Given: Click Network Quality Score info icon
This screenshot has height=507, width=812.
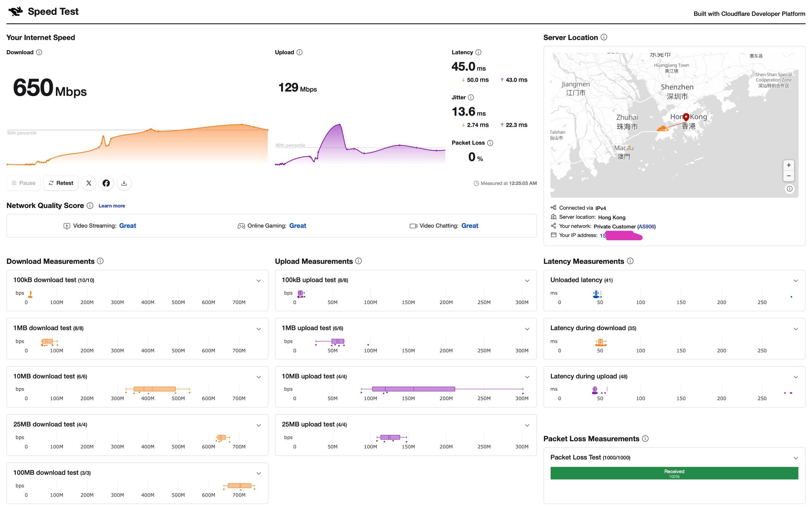Looking at the screenshot, I should pos(90,205).
